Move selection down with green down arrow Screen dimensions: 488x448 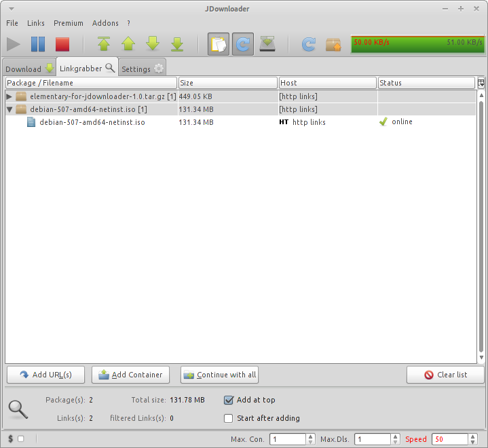tap(153, 44)
